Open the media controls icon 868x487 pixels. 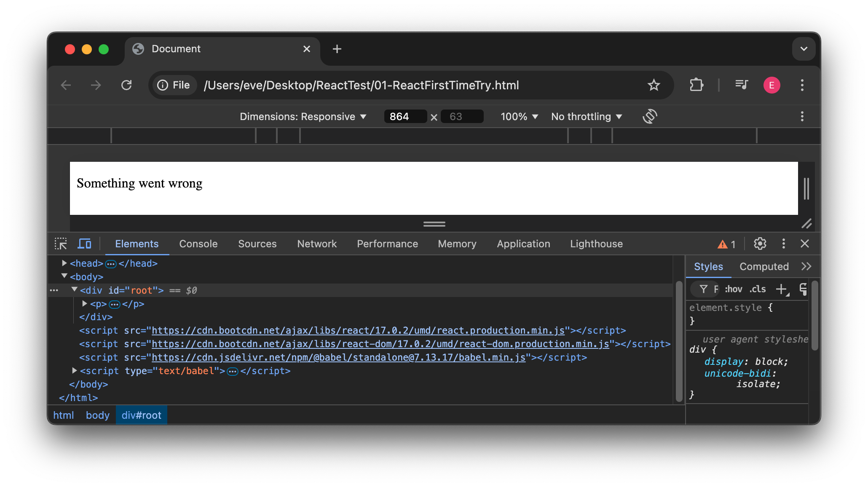point(741,85)
